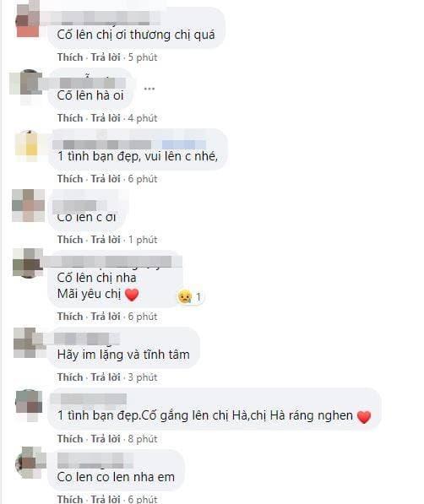The image size is (424, 504).
Task: Open the '5 phút' timestamp link
Action: (x=143, y=57)
